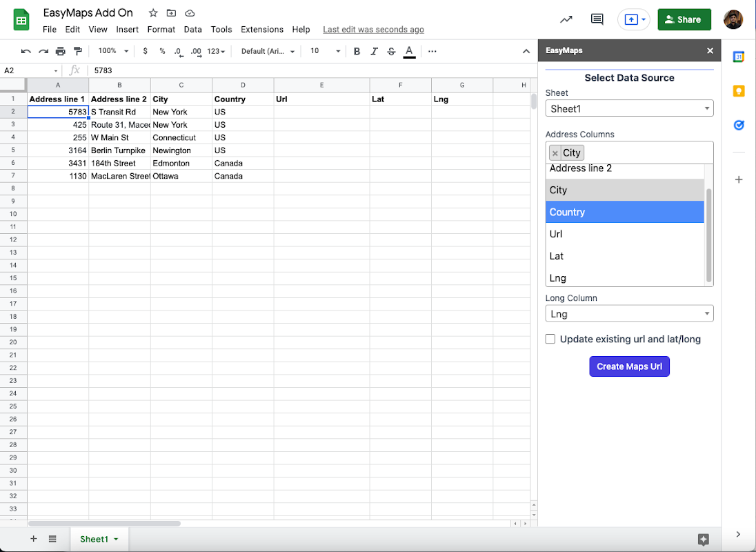Open the Google Sheets home icon
The image size is (756, 552).
tap(21, 20)
